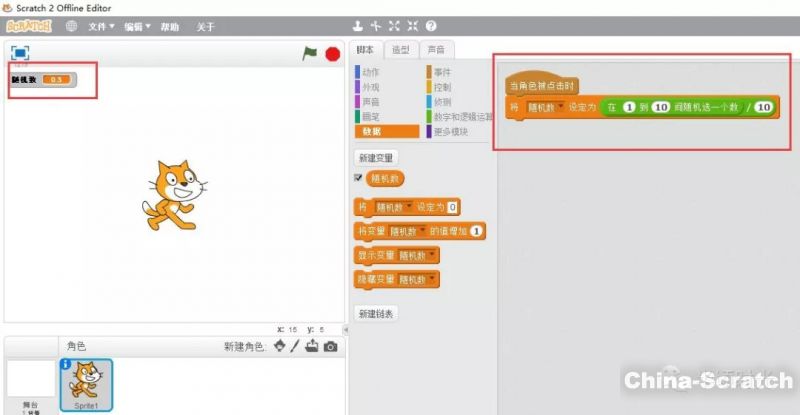Paint a new sprite with brush icon

point(295,346)
